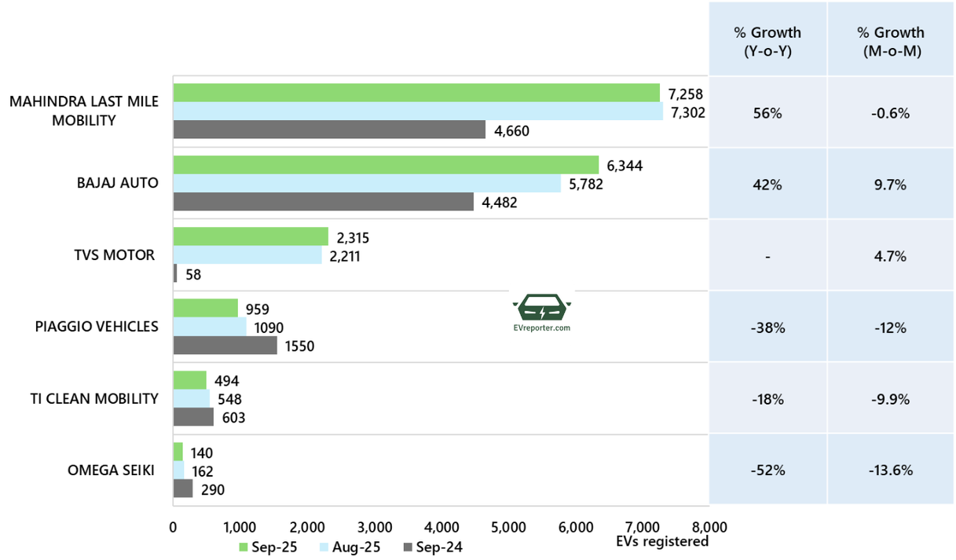Viewport: 956px width, 560px height.
Task: Click TI Clean Mobility's -18% Y-o-Y cell
Action: [x=767, y=399]
